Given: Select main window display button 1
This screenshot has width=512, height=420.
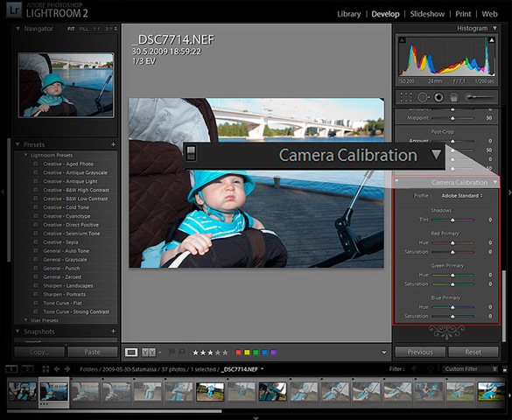Looking at the screenshot, I should point(11,369).
